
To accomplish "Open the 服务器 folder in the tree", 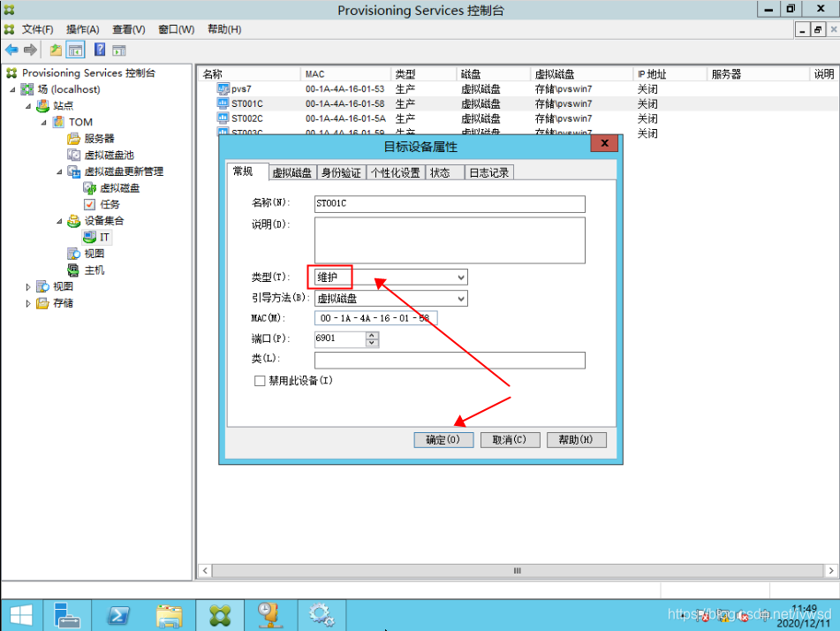I will tap(99, 139).
